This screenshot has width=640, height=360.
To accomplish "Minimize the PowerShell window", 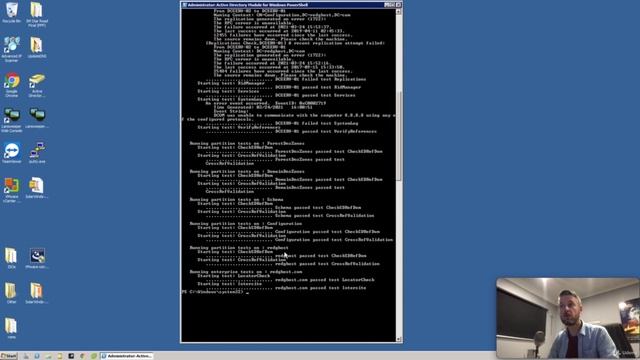I will (387, 5).
